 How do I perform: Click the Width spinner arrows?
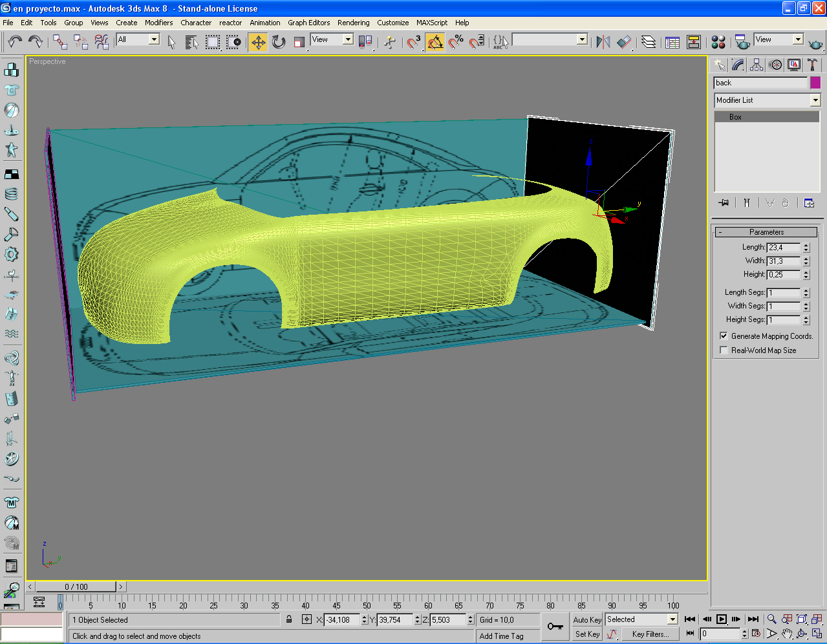pos(806,261)
